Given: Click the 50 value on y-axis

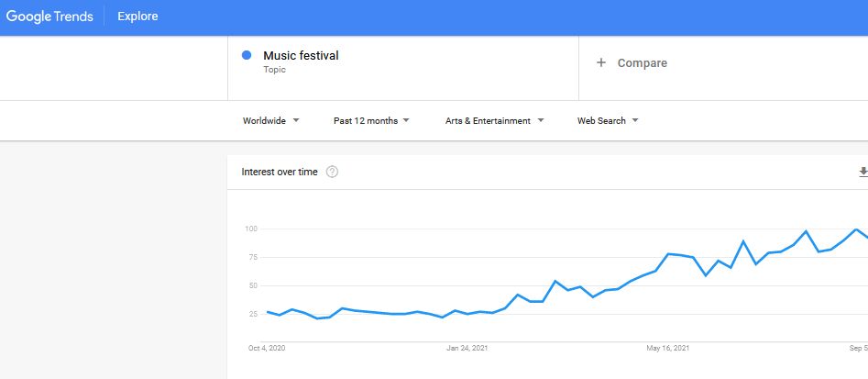Looking at the screenshot, I should click(x=252, y=285).
